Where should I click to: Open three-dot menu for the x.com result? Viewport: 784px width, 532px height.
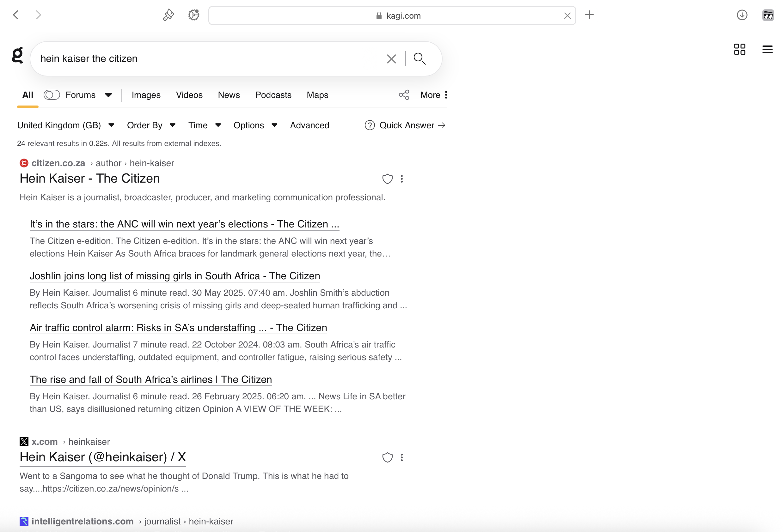coord(402,457)
